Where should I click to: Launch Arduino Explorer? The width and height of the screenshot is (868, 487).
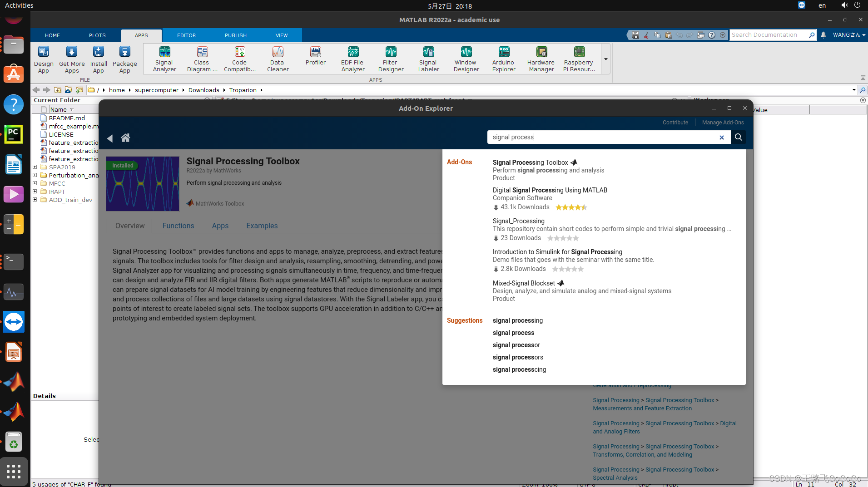(x=504, y=59)
